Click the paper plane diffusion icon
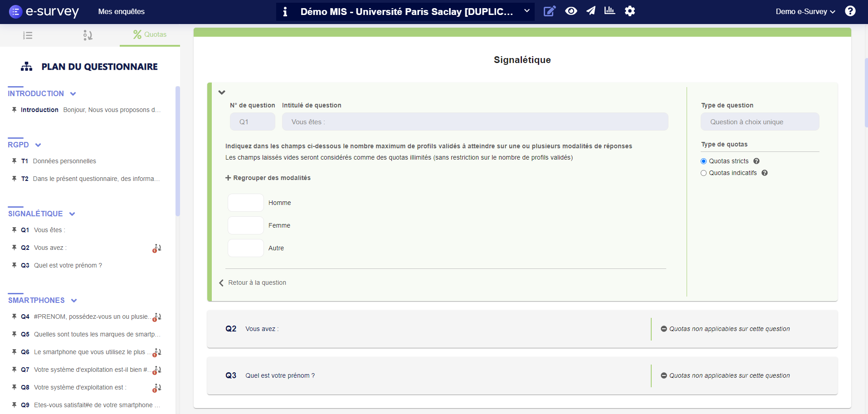Screen dimensions: 868x414 click(591, 11)
